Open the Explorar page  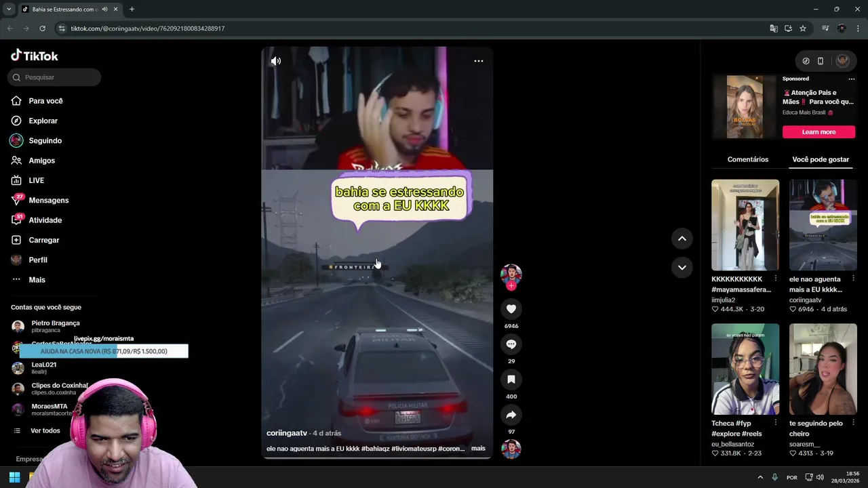pos(43,121)
